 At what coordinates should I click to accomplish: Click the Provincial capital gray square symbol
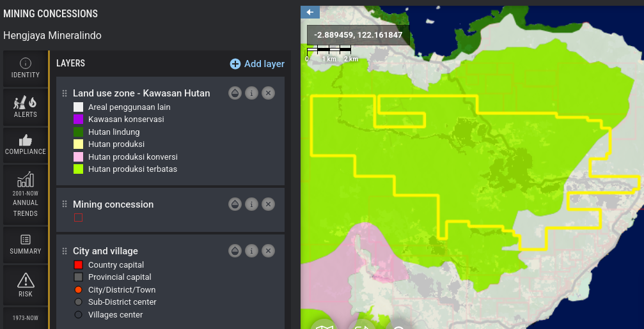79,277
